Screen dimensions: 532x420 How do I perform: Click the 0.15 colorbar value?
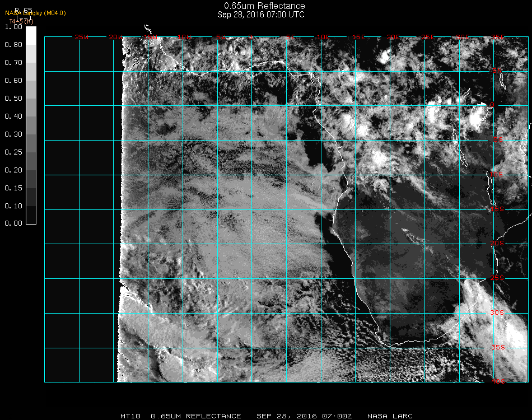tap(13, 188)
